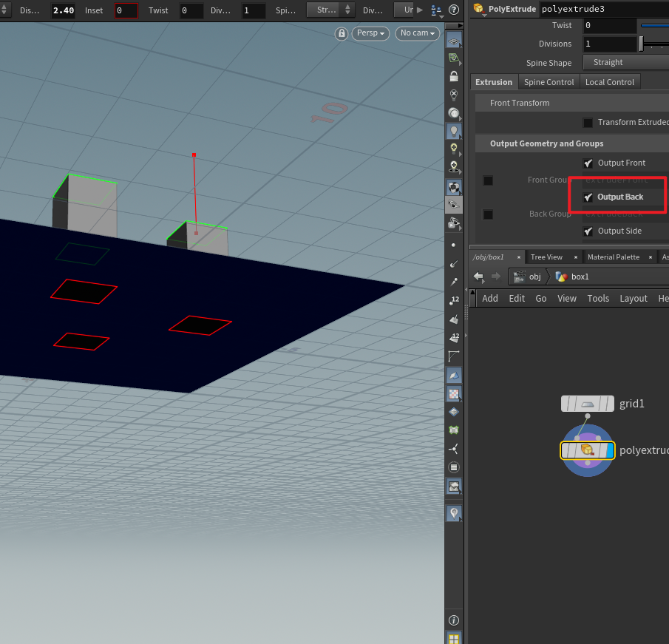
Task: Select the lightbulb lighting icon in the display options toolbar
Action: point(454,131)
